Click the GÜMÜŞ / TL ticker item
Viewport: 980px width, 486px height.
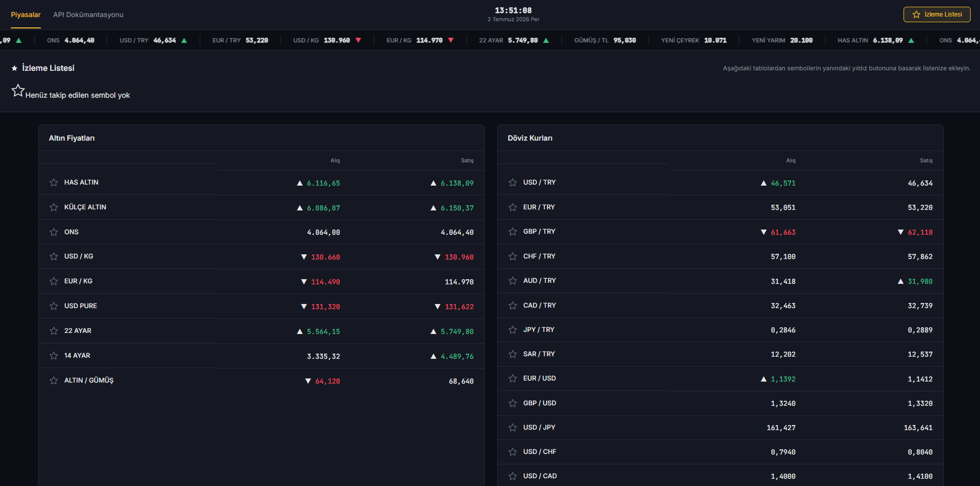point(605,40)
